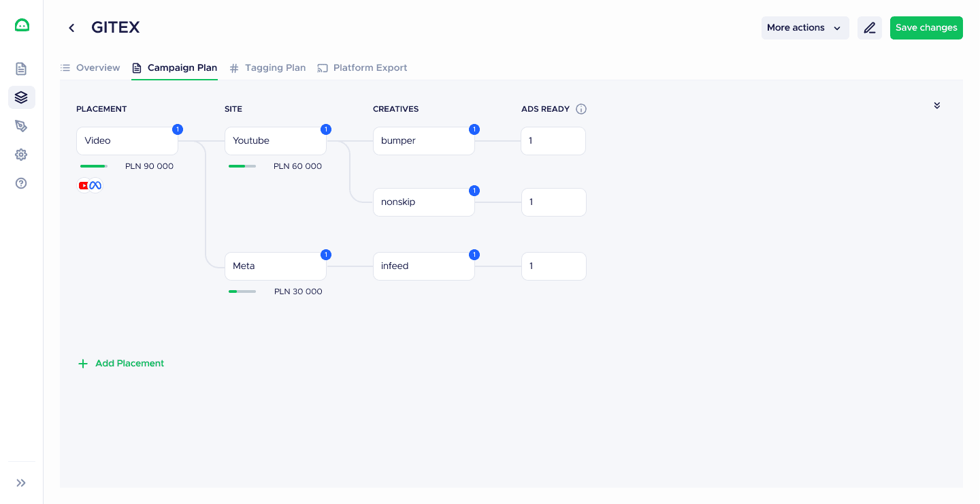The image size is (980, 504).
Task: Open the documents icon in sidebar
Action: coord(21,69)
